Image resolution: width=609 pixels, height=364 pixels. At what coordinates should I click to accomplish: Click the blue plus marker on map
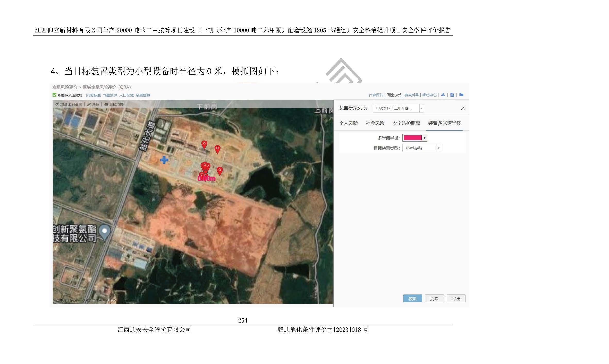[164, 160]
